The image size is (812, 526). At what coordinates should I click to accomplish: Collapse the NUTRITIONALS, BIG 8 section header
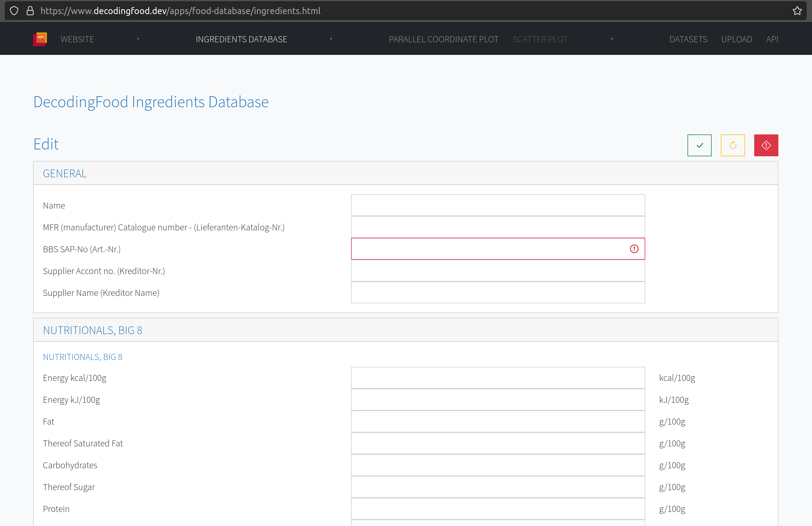click(93, 330)
